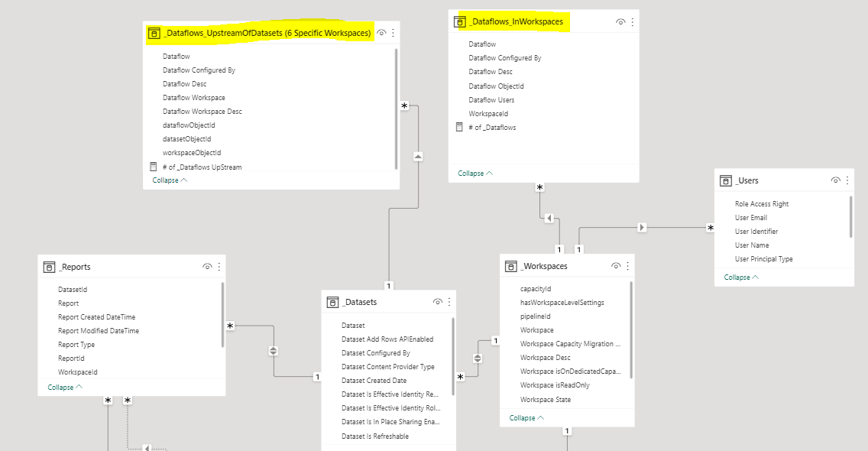Collapse the _Workspaces table
868x451 pixels.
click(x=526, y=418)
